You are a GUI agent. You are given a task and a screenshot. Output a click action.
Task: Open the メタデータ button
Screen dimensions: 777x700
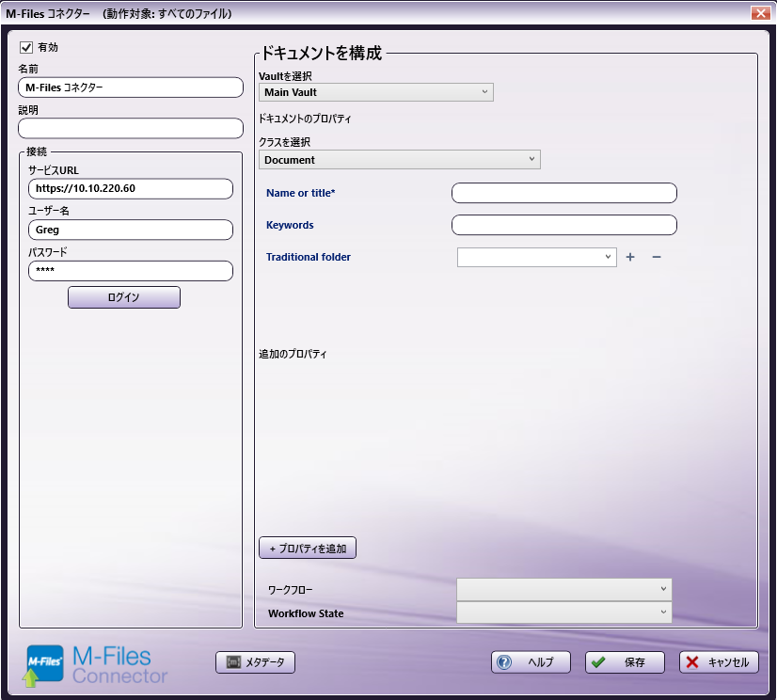[255, 662]
